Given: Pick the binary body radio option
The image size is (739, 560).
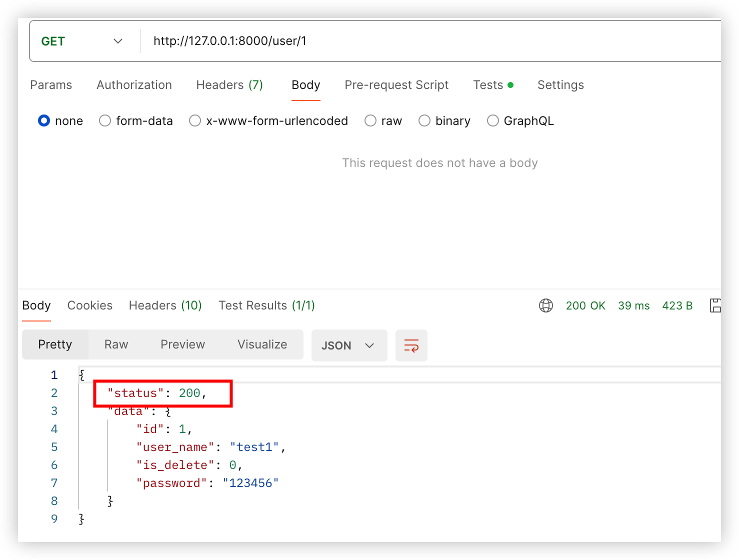Looking at the screenshot, I should pyautogui.click(x=424, y=121).
